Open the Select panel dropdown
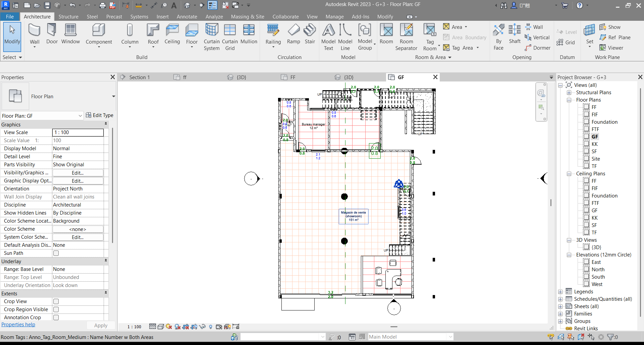The image size is (644, 345). click(x=12, y=57)
